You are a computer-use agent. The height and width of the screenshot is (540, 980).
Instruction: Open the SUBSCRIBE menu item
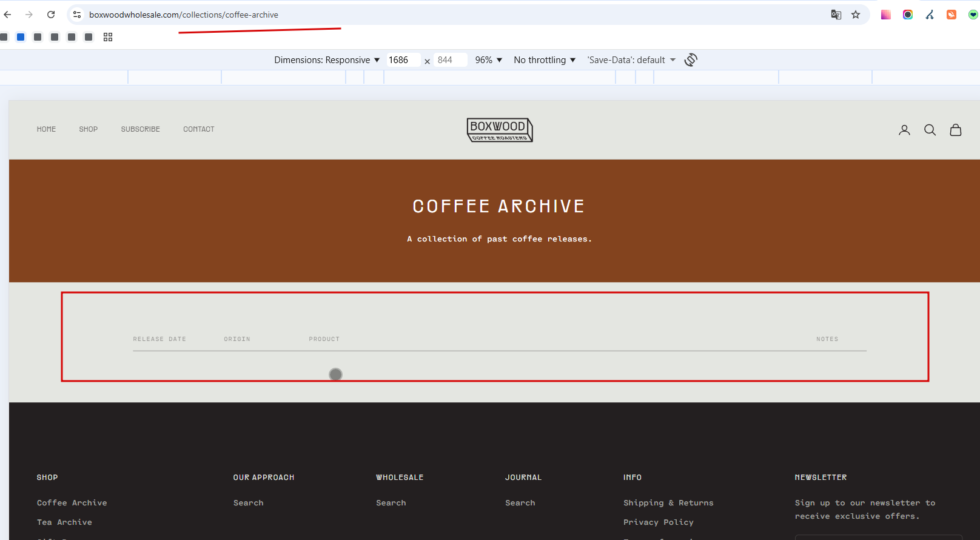[141, 129]
